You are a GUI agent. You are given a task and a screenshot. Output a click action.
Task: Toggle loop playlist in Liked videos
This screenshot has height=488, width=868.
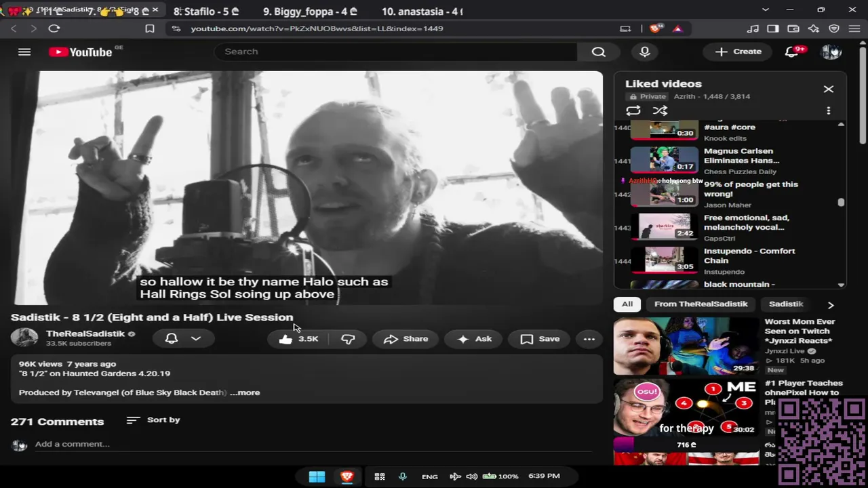[633, 110]
